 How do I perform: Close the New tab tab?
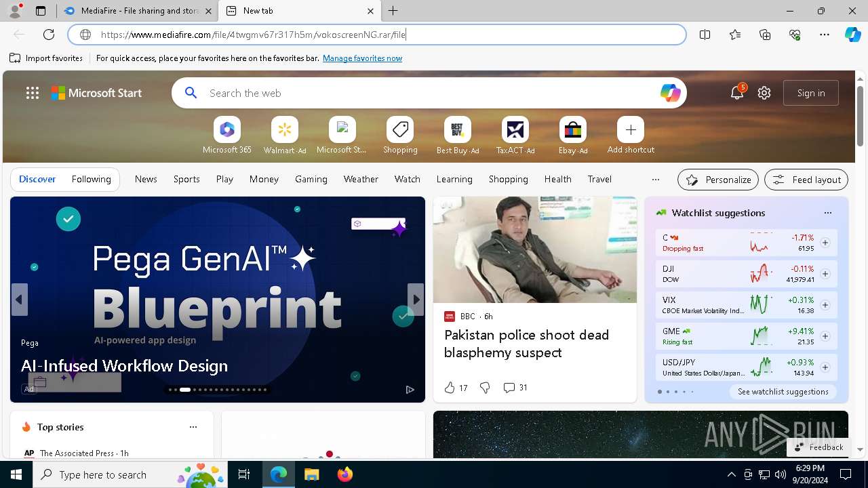point(370,11)
